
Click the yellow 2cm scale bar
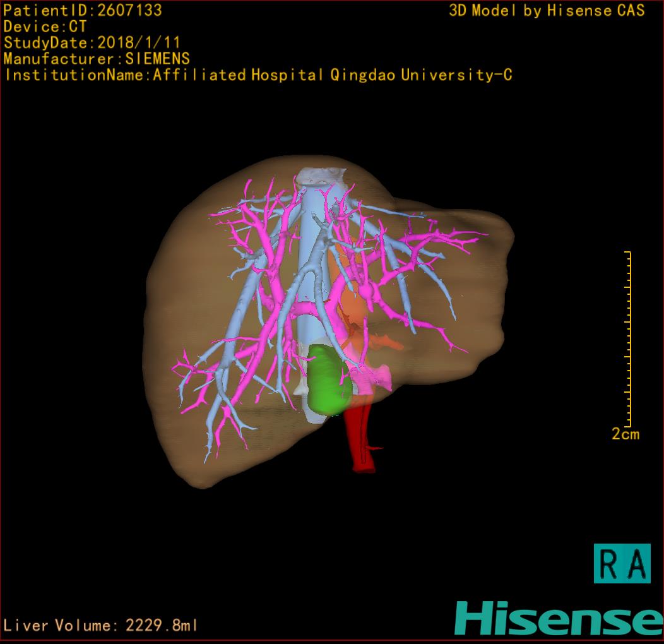[628, 338]
